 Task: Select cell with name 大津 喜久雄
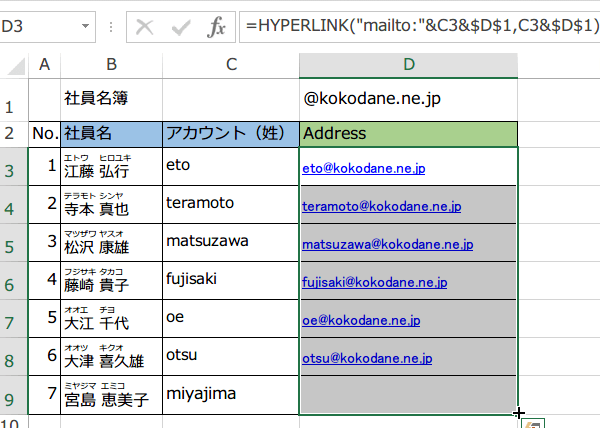pyautogui.click(x=111, y=356)
